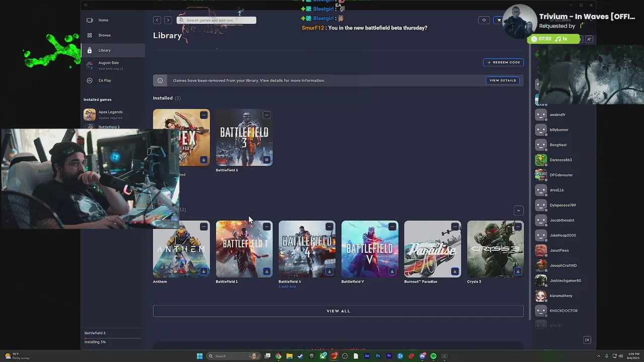Download Crysis 3 using its card icon

[x=518, y=271]
